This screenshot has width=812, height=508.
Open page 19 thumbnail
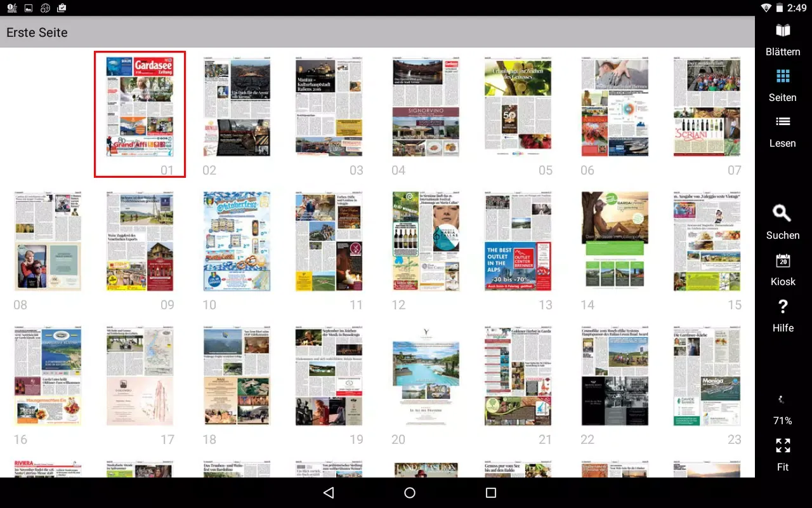pyautogui.click(x=329, y=377)
